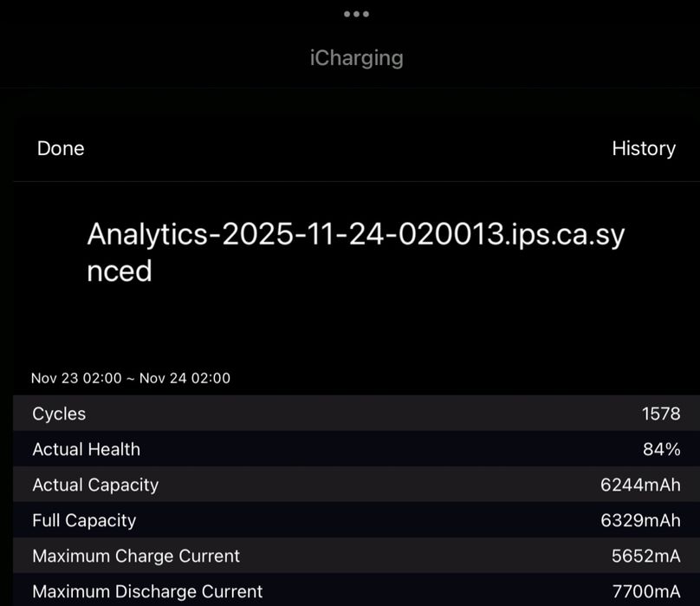Select the Maximum Charge Current label

[136, 556]
